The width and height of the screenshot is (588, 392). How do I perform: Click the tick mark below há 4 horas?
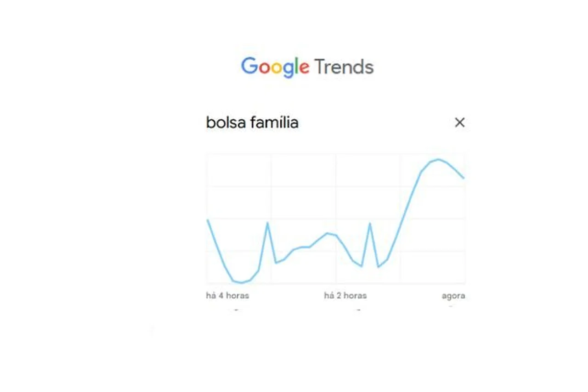(237, 310)
